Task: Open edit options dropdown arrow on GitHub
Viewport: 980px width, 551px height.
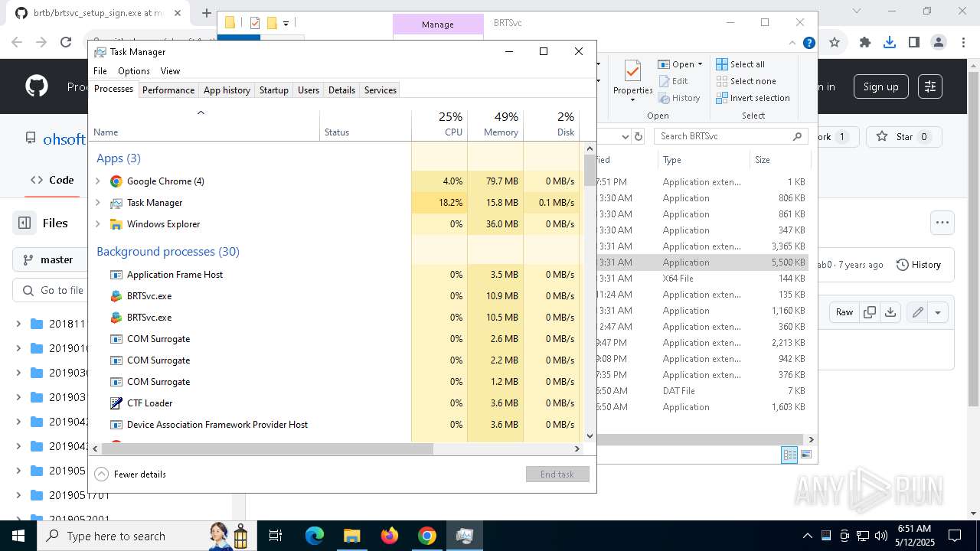Action: coord(937,311)
